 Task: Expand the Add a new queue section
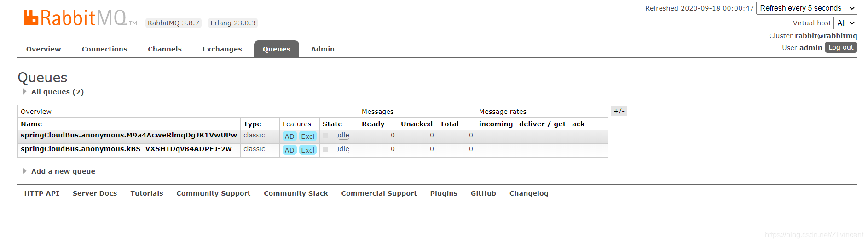(63, 171)
